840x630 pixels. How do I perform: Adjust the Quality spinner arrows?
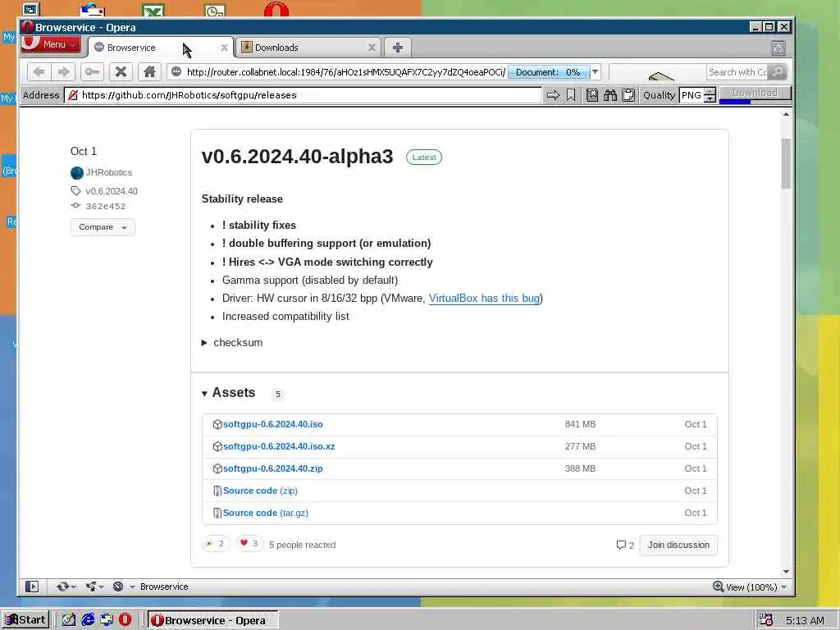[710, 95]
